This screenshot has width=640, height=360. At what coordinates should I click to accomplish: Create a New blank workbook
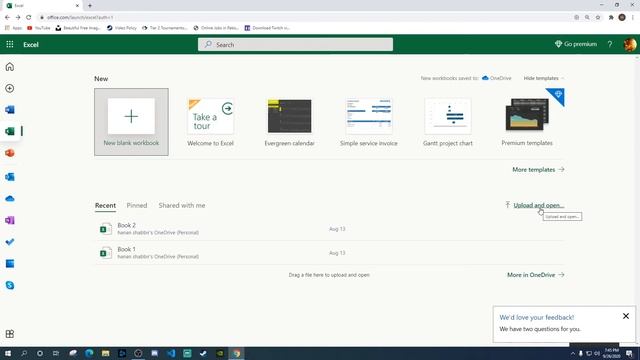131,122
